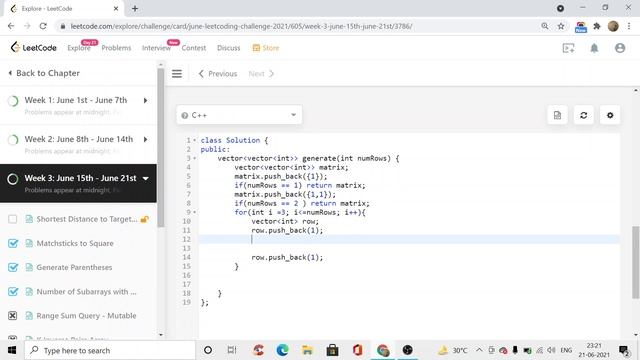Screen dimensions: 640x360
Task: Open the taskbar clock showing 23:21
Action: coord(594,350)
